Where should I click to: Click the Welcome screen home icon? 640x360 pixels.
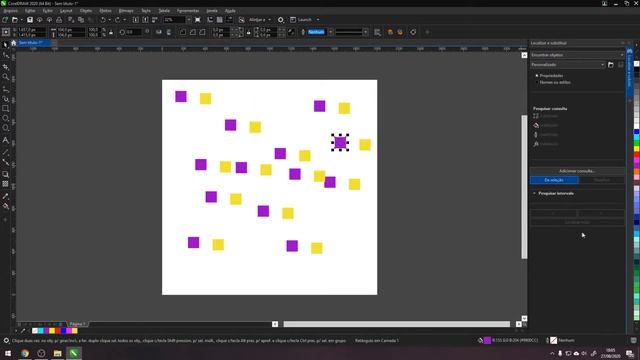pos(13,42)
